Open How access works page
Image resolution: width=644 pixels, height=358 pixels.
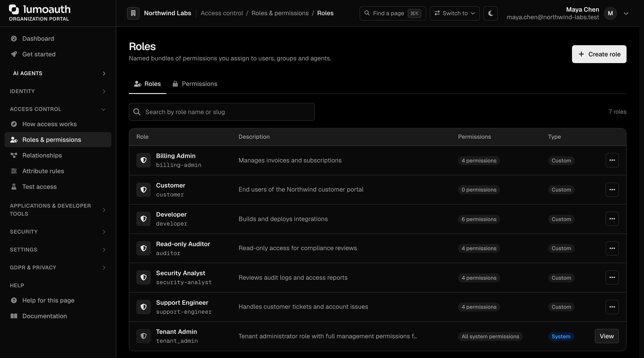[x=58, y=124]
